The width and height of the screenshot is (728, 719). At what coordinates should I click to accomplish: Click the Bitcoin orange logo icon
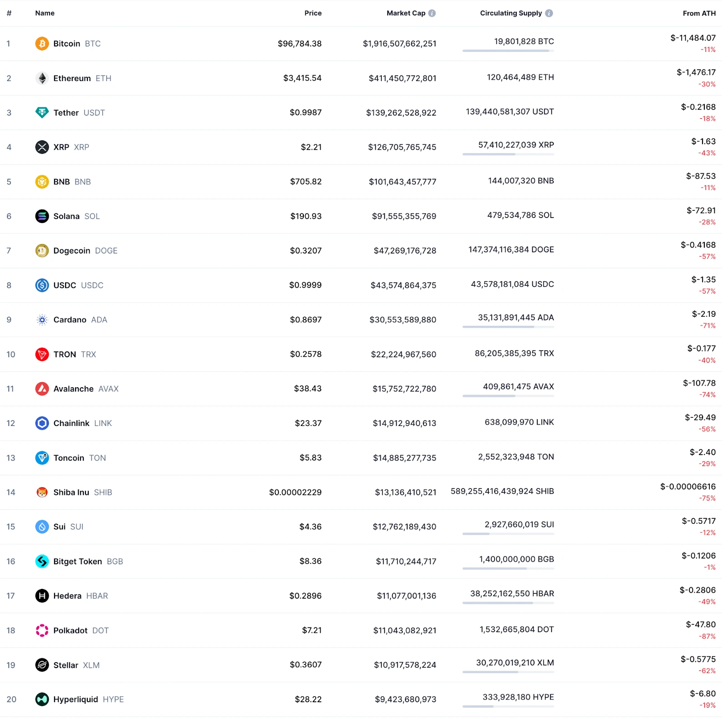(x=42, y=44)
